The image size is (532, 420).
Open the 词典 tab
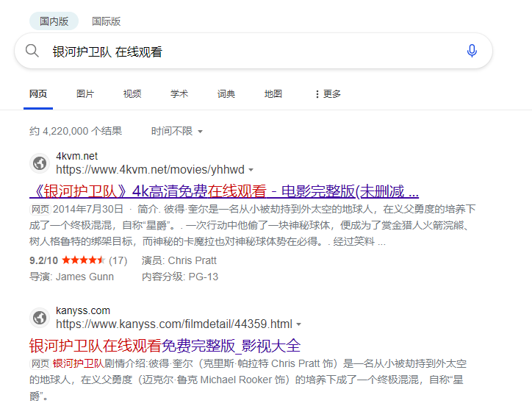(226, 94)
